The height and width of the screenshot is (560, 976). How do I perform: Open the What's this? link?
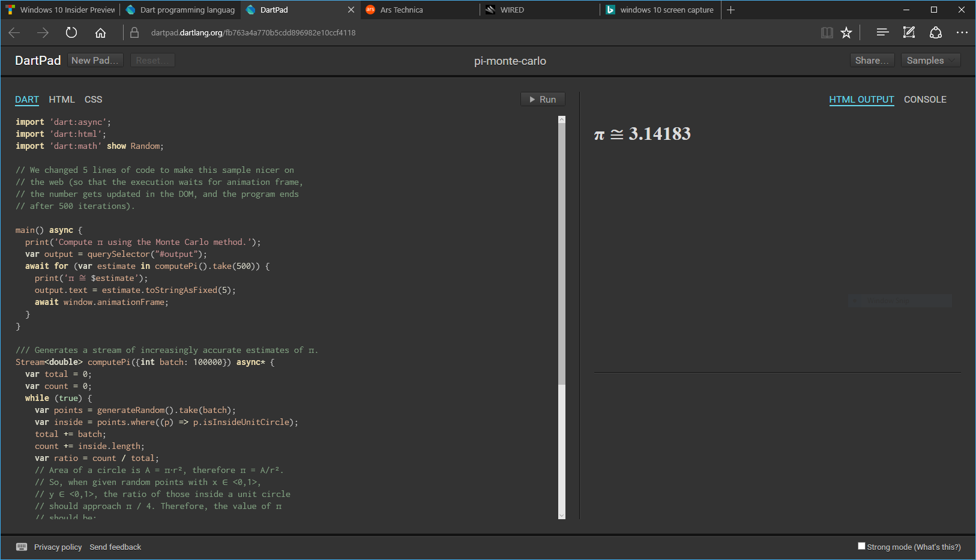pyautogui.click(x=937, y=547)
